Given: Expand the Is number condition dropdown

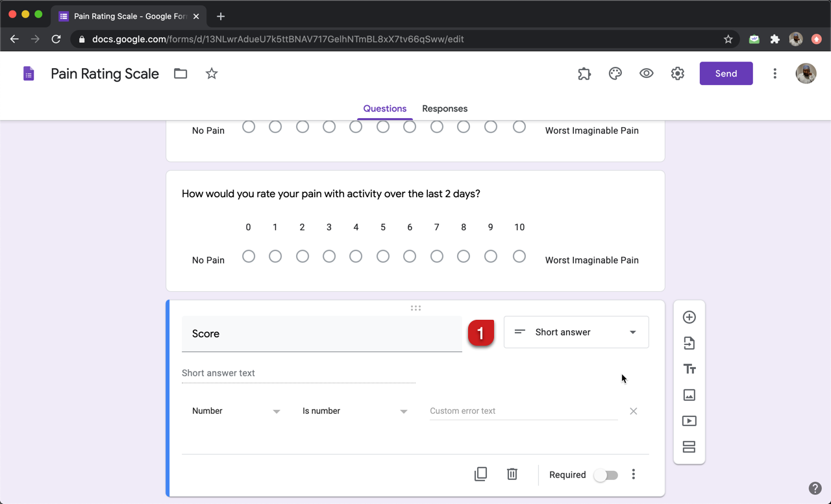Looking at the screenshot, I should coord(354,411).
